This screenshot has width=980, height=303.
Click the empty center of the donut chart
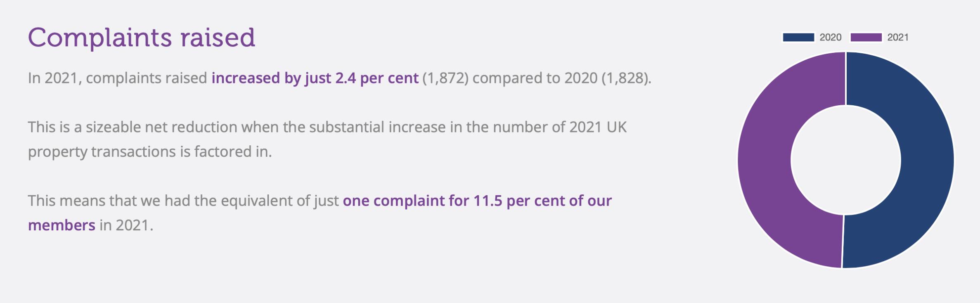click(x=846, y=160)
